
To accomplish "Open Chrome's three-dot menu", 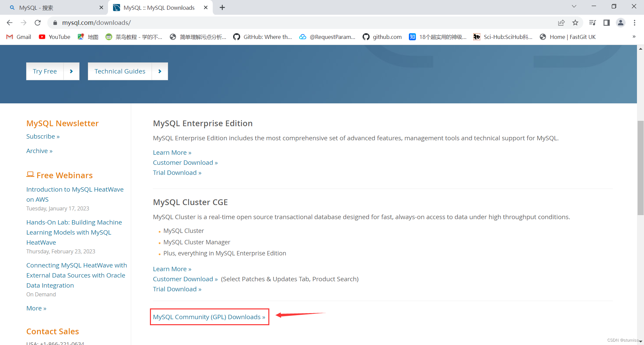I will pyautogui.click(x=634, y=22).
